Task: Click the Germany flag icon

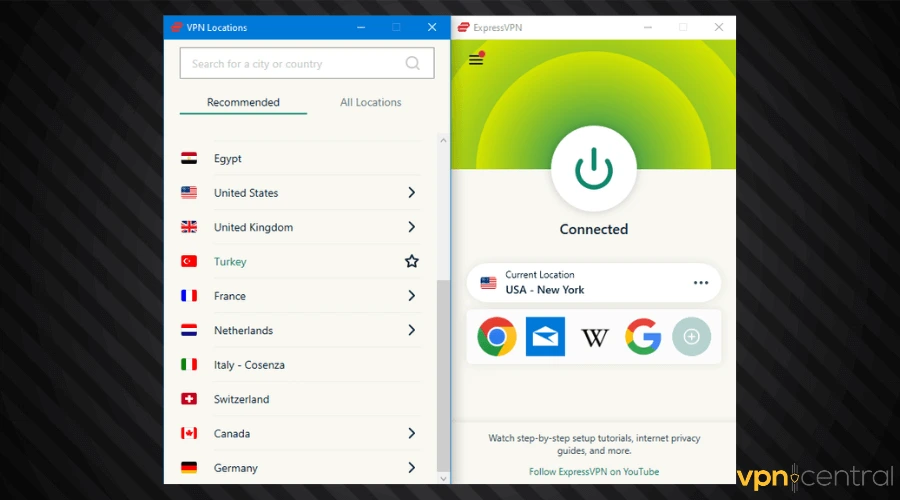Action: pyautogui.click(x=189, y=467)
